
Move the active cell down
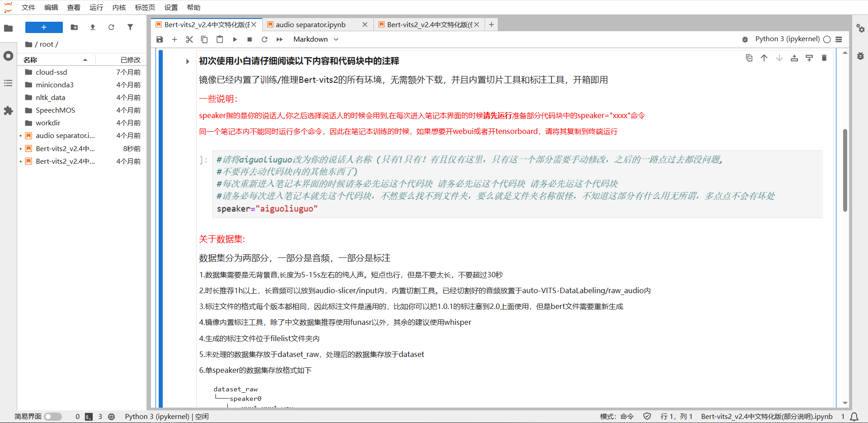pos(779,58)
